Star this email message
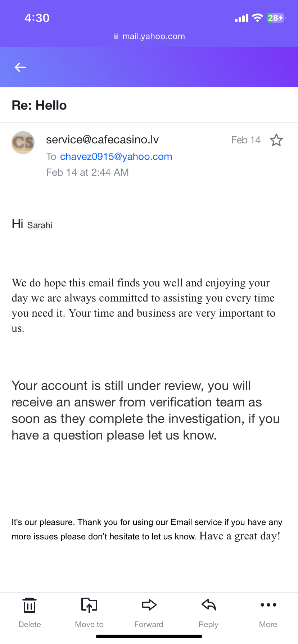 276,140
